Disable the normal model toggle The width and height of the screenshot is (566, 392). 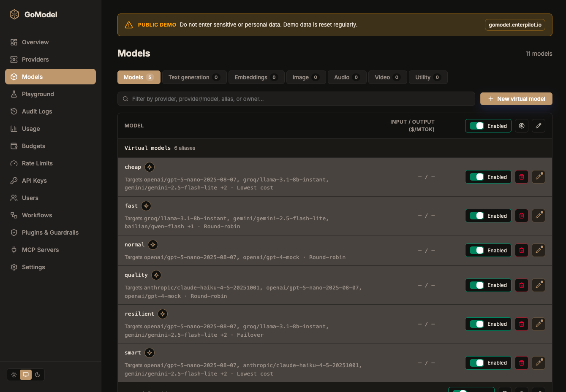click(x=488, y=251)
